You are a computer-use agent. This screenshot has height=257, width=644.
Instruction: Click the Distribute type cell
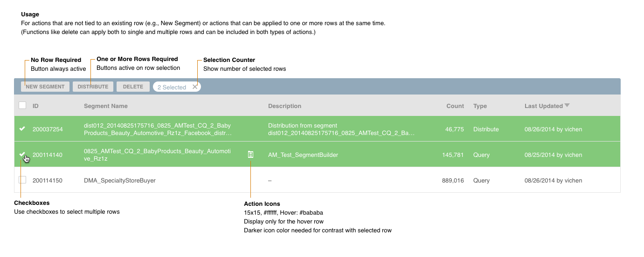(x=486, y=129)
